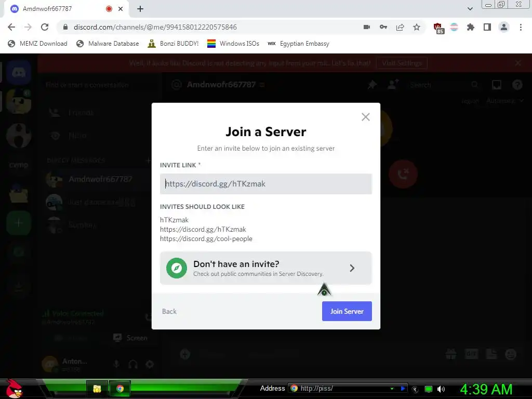Open the tab search dropdown arrow

470,9
